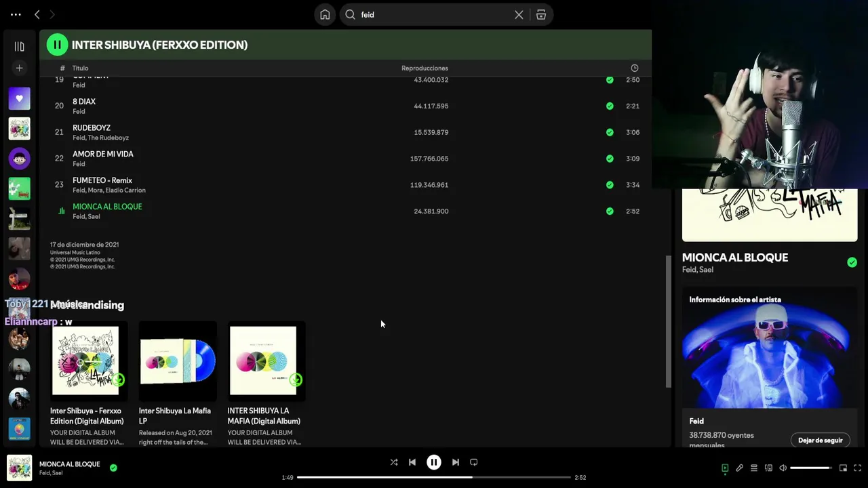Pause playback in bottom player
Image resolution: width=868 pixels, height=488 pixels.
pyautogui.click(x=434, y=462)
